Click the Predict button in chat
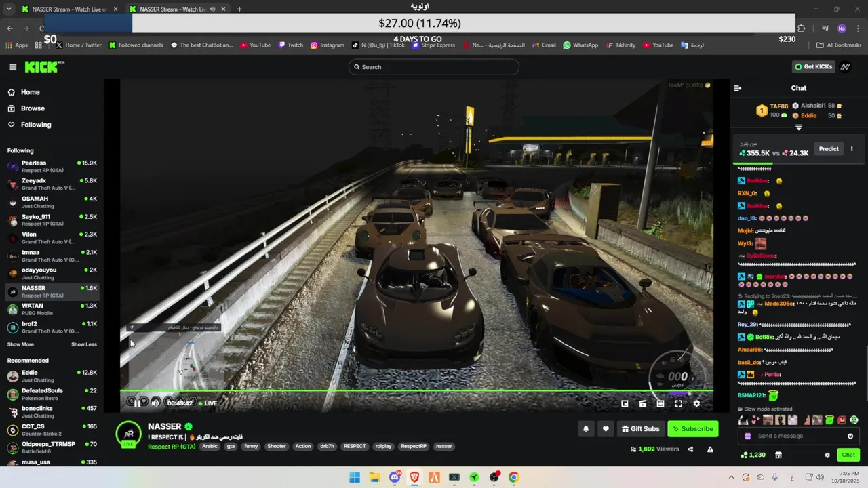Image resolution: width=868 pixels, height=488 pixels. 829,149
